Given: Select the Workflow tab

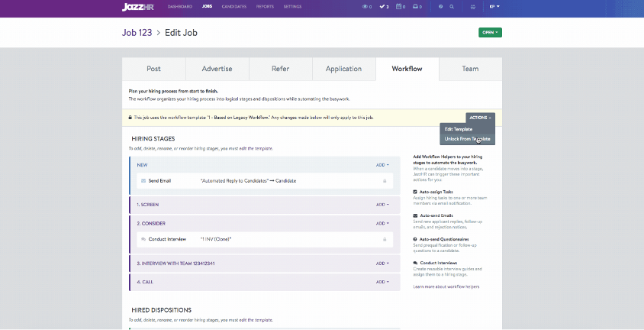Looking at the screenshot, I should (407, 69).
